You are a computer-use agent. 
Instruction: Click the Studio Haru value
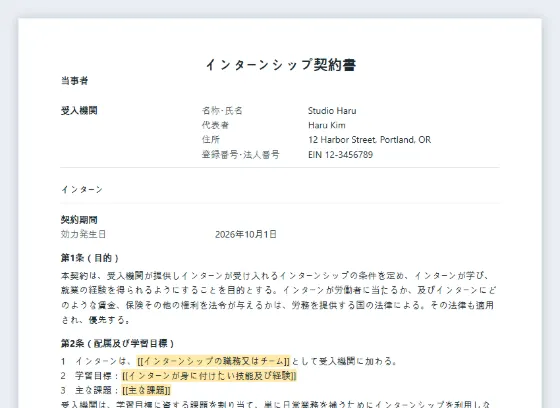[332, 111]
